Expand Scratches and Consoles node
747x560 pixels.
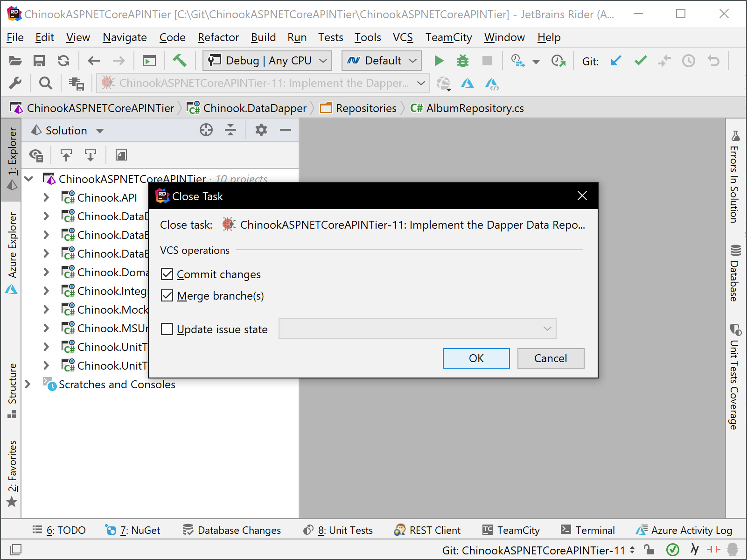click(x=28, y=384)
